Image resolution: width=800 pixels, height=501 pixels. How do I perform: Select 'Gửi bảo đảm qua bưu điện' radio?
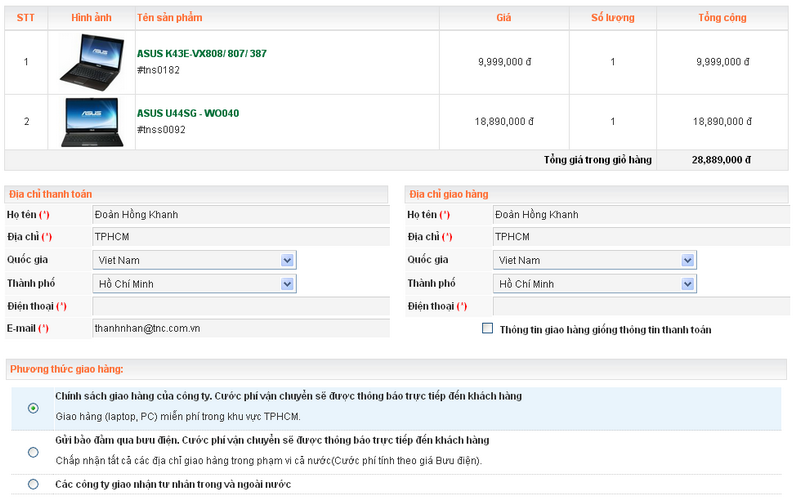pos(33,452)
